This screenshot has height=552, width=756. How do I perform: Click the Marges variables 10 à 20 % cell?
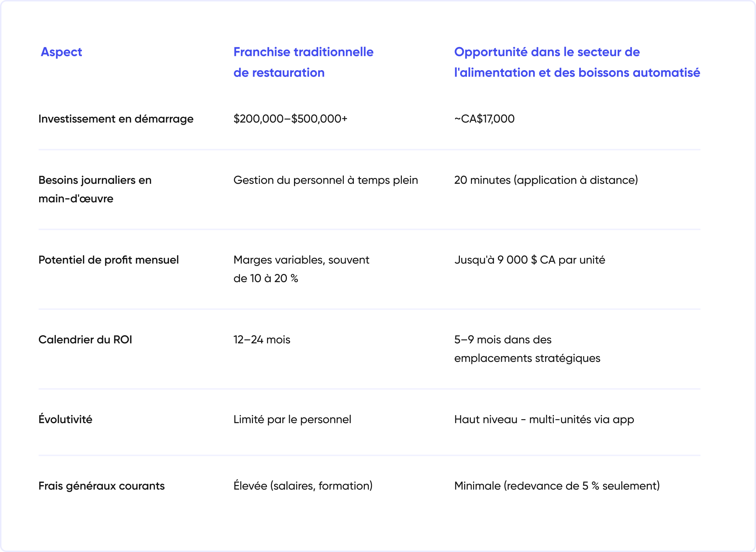click(301, 269)
